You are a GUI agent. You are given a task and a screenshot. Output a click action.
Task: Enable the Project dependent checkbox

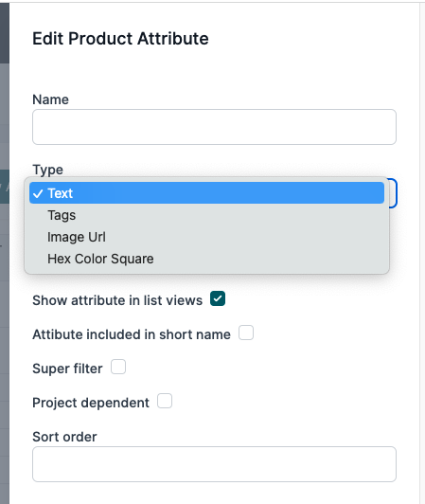[165, 401]
